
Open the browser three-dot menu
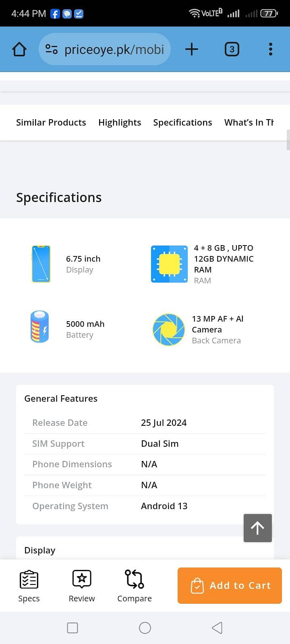point(270,50)
